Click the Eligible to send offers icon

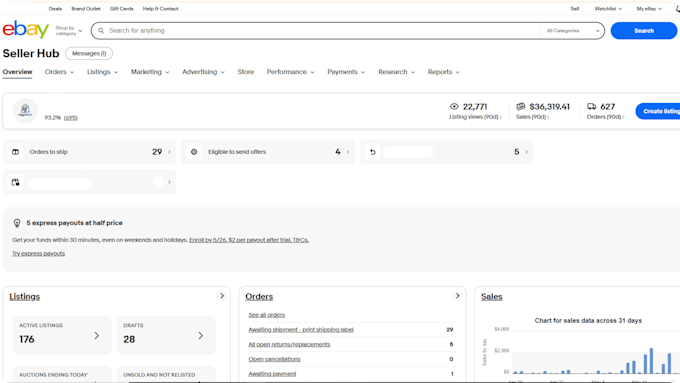[x=194, y=152]
